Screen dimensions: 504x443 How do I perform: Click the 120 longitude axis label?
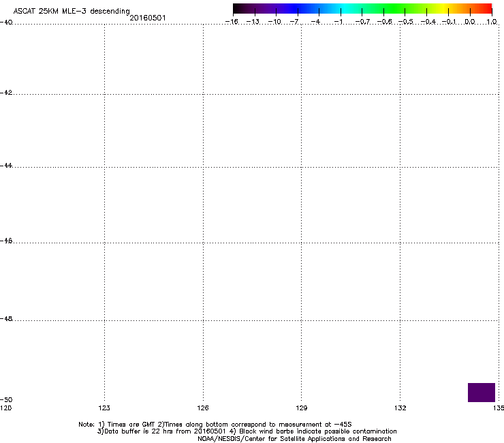point(5,408)
